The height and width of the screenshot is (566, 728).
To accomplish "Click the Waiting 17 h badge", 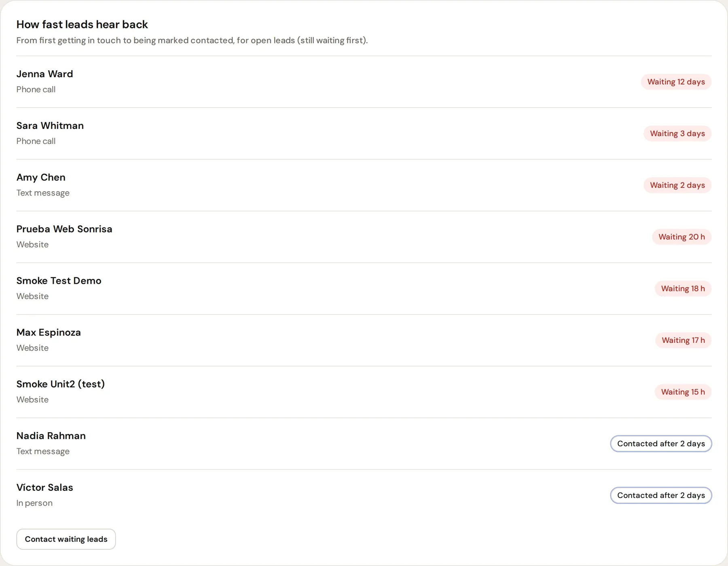I will click(x=683, y=340).
